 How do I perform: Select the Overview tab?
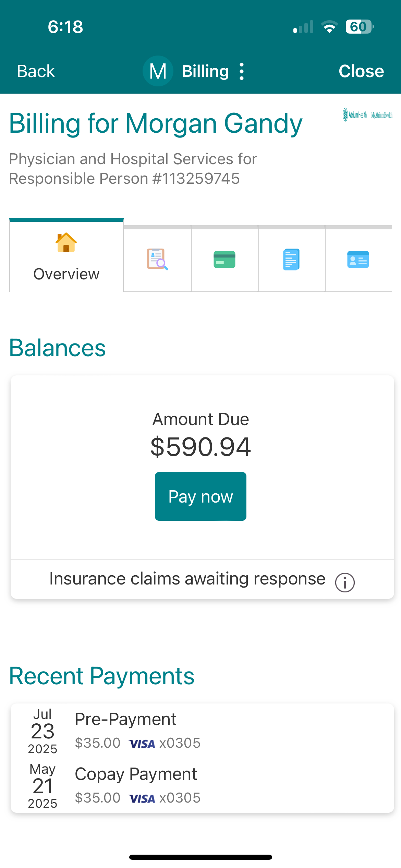coord(66,274)
